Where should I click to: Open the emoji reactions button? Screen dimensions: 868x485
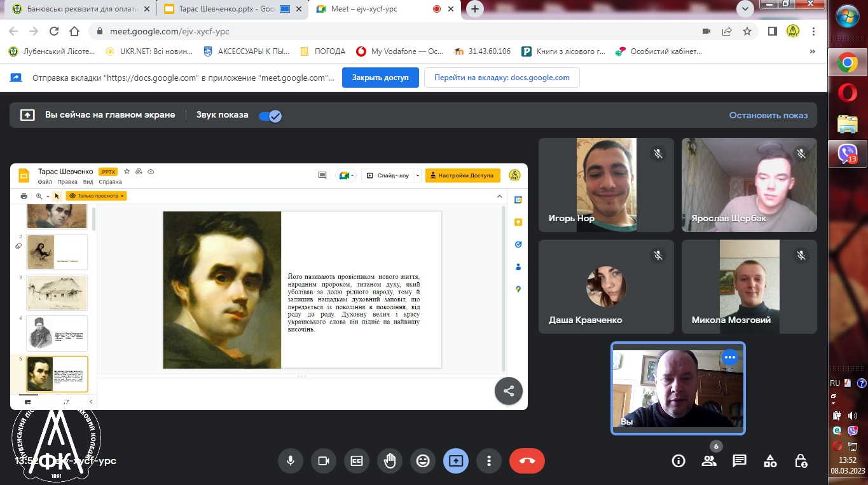tap(423, 461)
